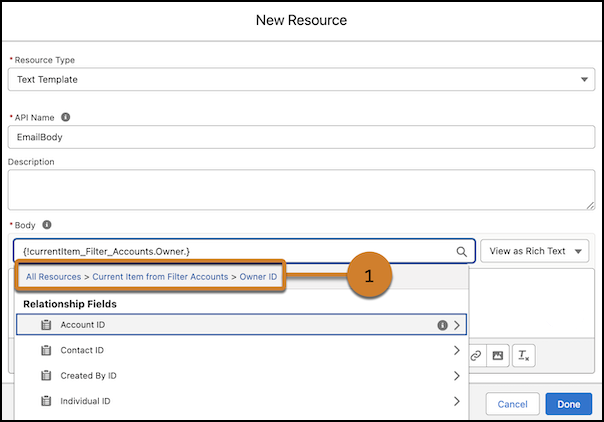
Task: Click the remove formatting toolbar icon
Action: coord(523,355)
